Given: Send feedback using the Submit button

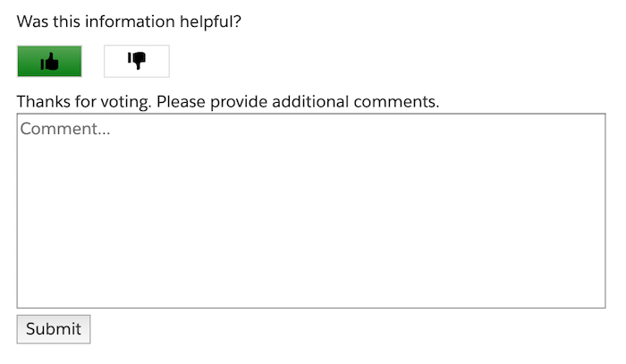Looking at the screenshot, I should pyautogui.click(x=54, y=329).
